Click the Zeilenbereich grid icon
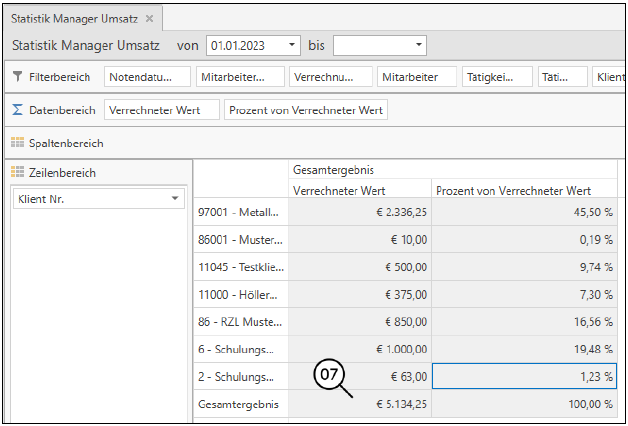The height and width of the screenshot is (426, 628). [18, 173]
